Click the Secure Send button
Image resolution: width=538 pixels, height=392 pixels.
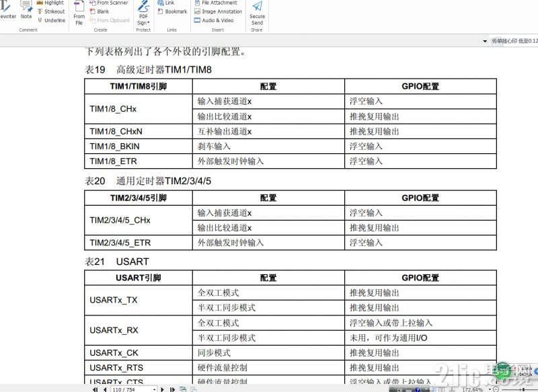click(x=257, y=13)
